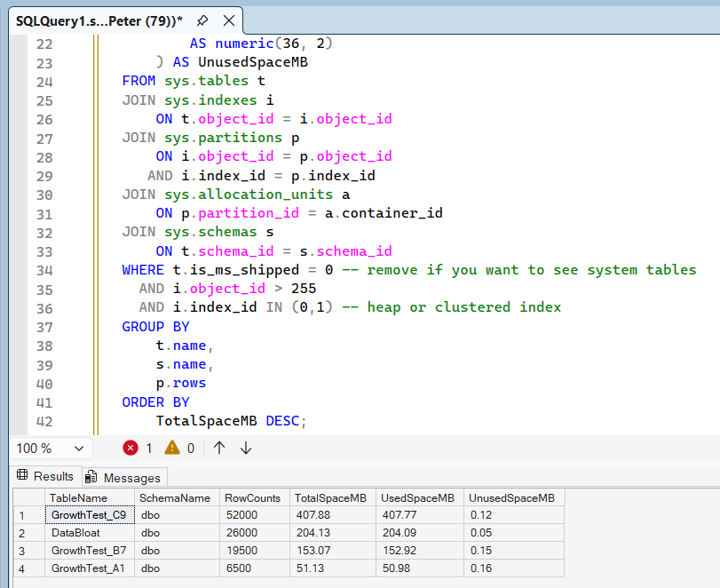Screen dimensions: 720x588
Task: Select the DataBloat cell in results
Action: coord(75,533)
